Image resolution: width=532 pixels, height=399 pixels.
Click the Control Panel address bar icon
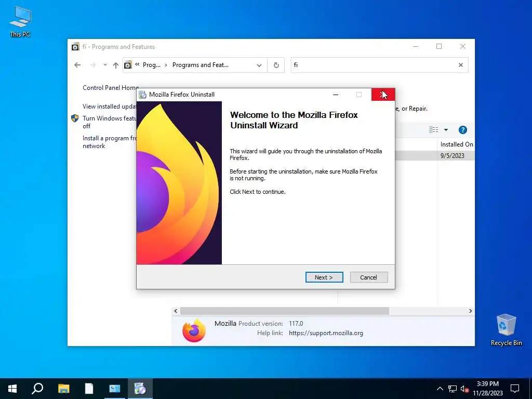click(x=128, y=65)
